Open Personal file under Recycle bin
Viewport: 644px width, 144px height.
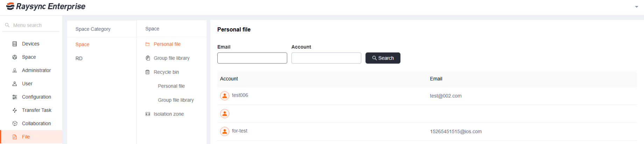click(171, 86)
